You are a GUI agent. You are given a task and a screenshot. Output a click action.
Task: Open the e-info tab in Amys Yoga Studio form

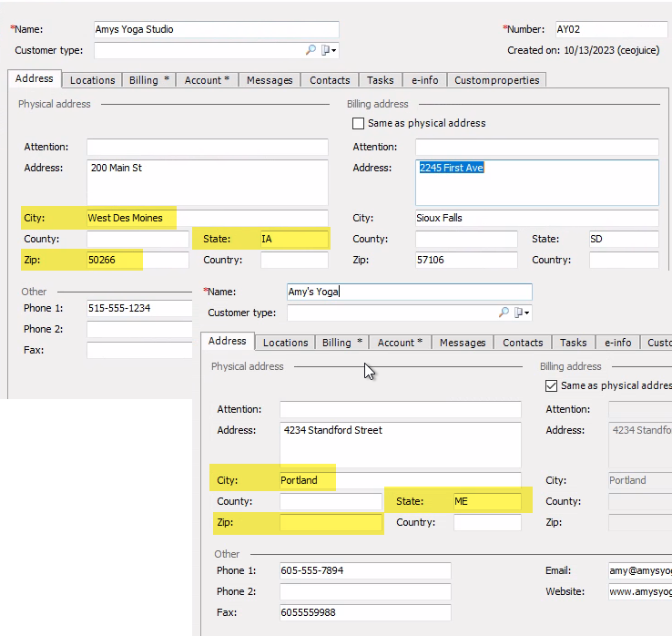[x=424, y=80]
